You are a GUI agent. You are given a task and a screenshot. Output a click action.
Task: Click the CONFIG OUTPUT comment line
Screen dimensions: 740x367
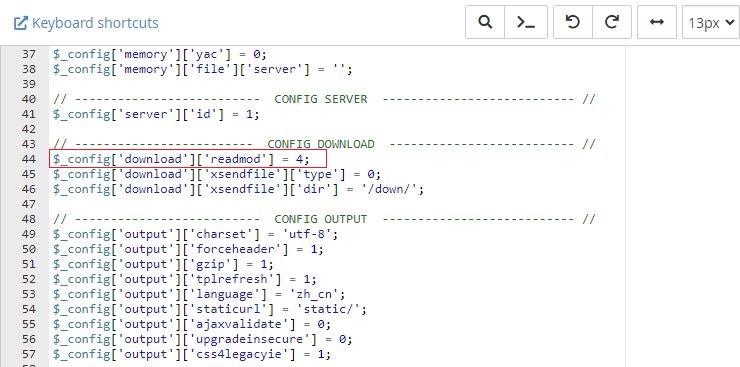324,219
